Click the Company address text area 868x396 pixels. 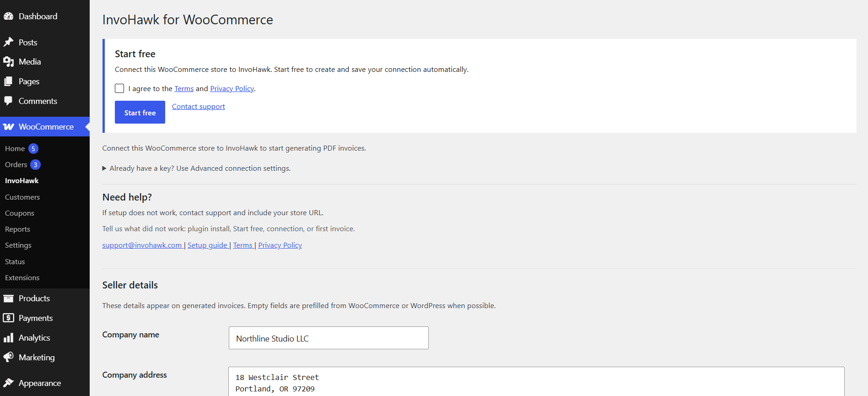(x=536, y=381)
